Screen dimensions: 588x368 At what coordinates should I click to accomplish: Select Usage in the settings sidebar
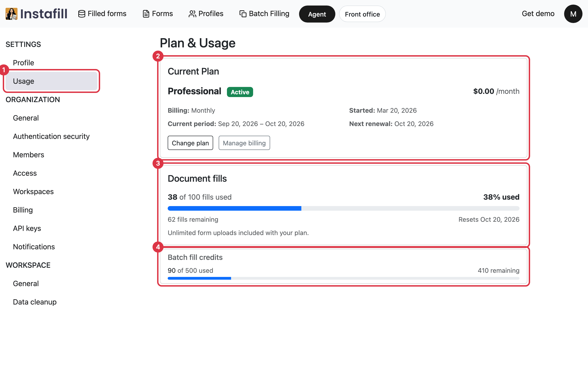tap(51, 81)
